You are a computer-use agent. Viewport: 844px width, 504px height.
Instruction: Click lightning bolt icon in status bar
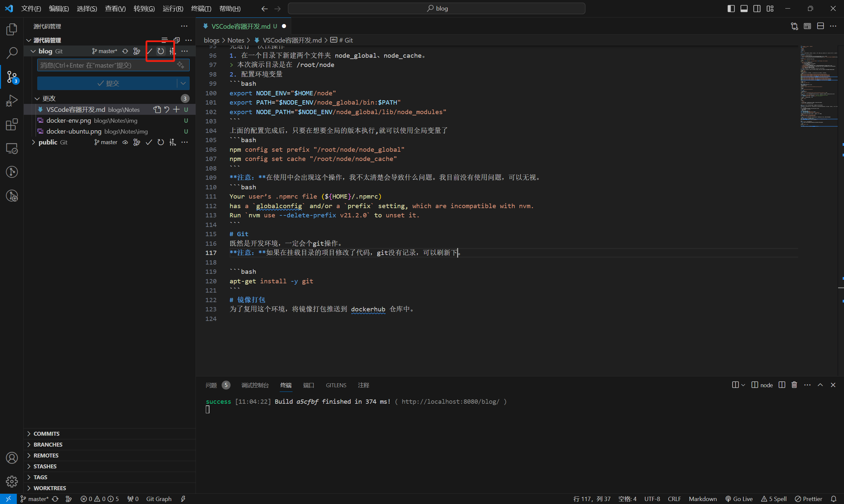tap(183, 499)
